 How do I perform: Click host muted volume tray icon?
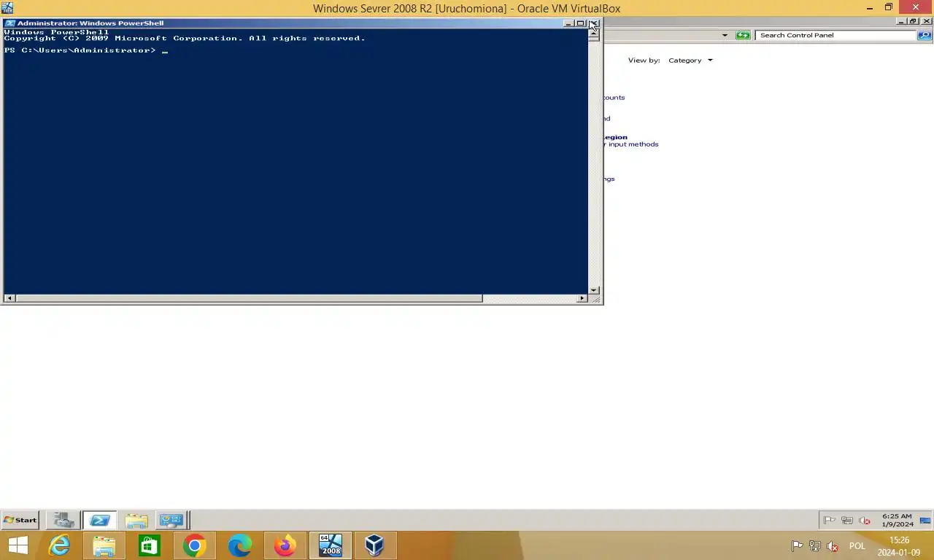tap(833, 546)
